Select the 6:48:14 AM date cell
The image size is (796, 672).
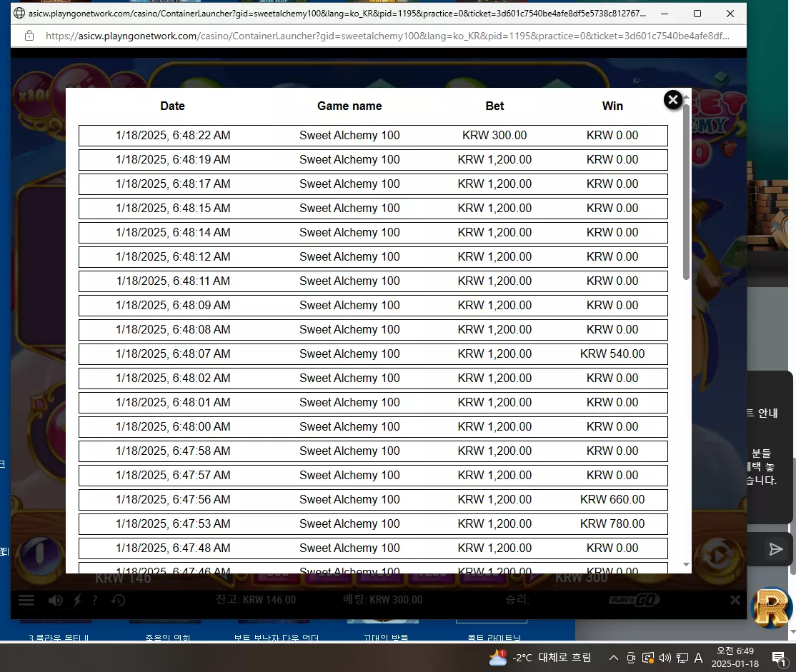pyautogui.click(x=173, y=233)
